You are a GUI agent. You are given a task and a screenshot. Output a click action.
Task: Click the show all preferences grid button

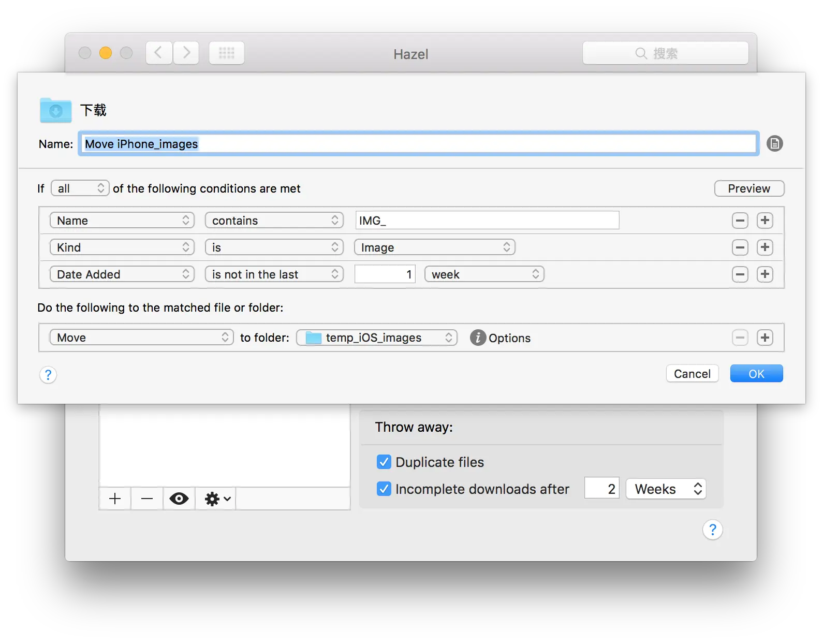click(x=227, y=53)
